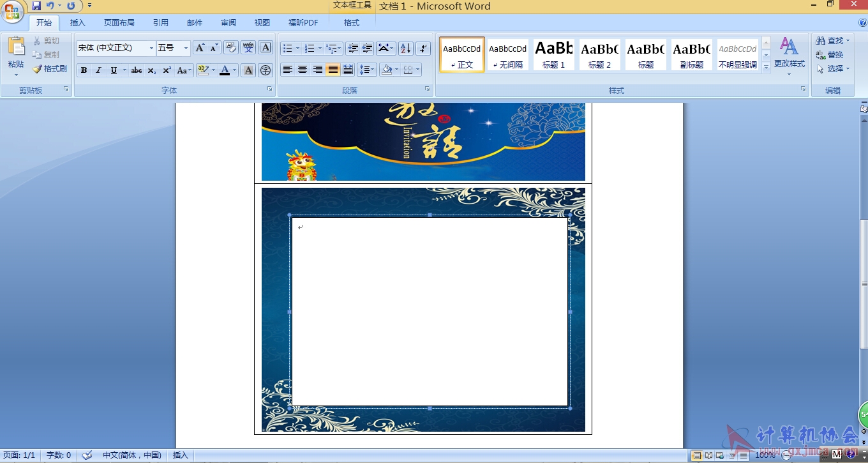Switch to full screen reading view
This screenshot has width=868, height=463.
coord(708,455)
